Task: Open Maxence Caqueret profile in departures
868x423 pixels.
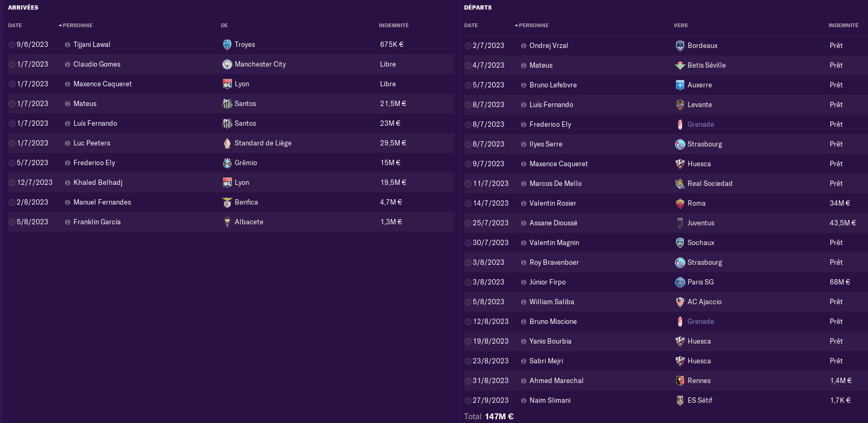Action: click(x=559, y=164)
